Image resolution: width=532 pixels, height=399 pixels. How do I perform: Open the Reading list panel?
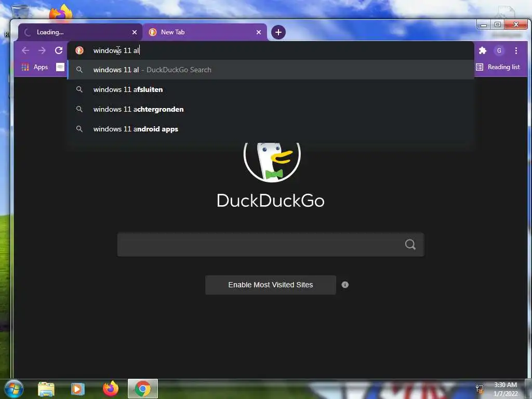pos(498,67)
